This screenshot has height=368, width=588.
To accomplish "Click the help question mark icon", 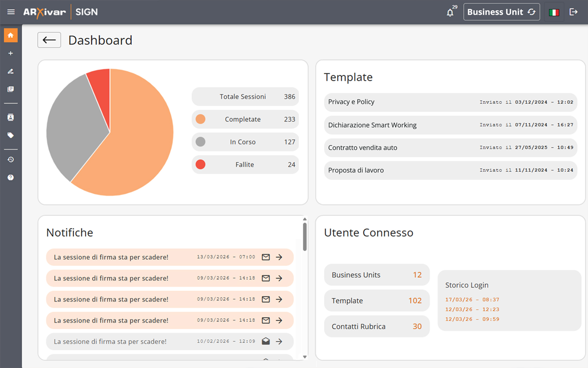I will coord(11,177).
